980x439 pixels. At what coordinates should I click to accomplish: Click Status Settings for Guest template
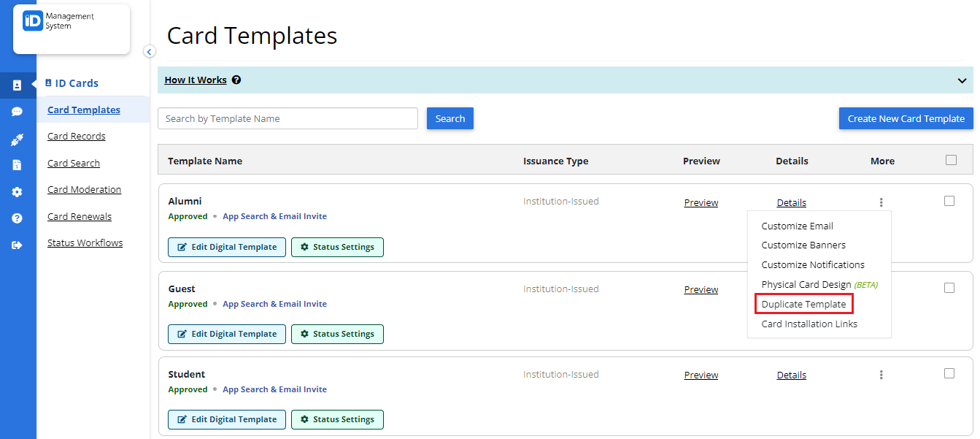coord(337,334)
